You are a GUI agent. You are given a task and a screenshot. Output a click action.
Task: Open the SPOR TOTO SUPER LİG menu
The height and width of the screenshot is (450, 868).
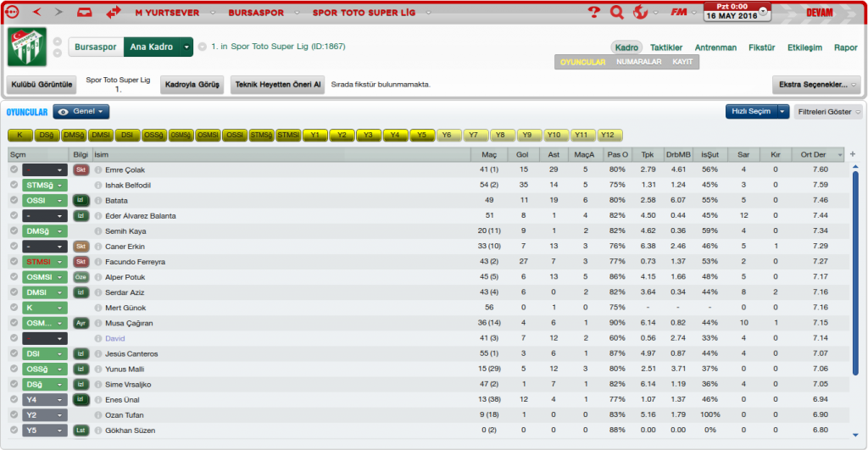364,12
